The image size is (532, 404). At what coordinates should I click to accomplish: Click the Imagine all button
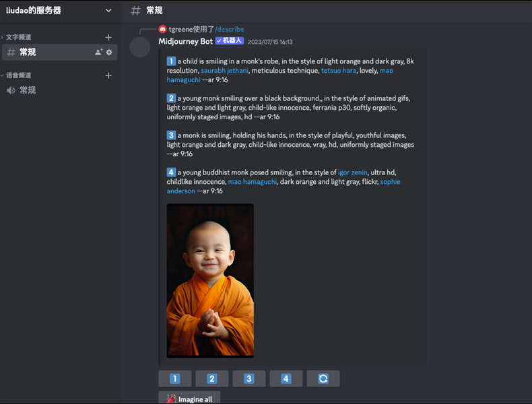pyautogui.click(x=189, y=399)
